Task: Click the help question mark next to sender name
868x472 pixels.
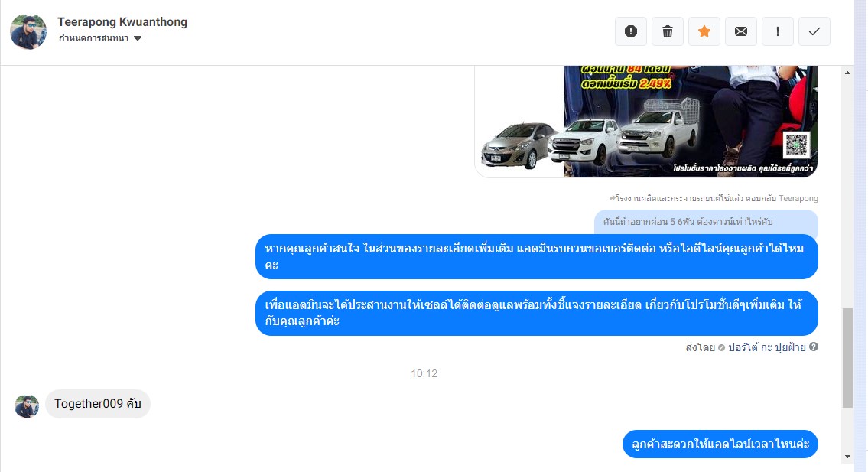Action: tap(814, 347)
